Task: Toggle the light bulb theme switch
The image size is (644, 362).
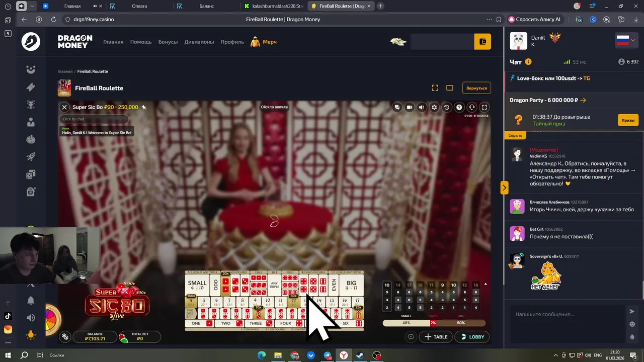Action: tap(31, 335)
